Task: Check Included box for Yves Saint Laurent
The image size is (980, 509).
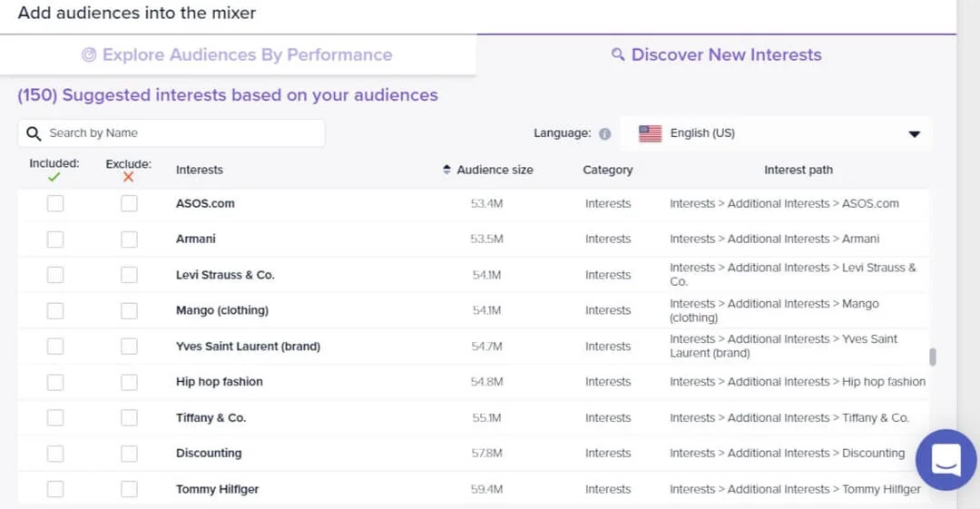Action: [55, 346]
